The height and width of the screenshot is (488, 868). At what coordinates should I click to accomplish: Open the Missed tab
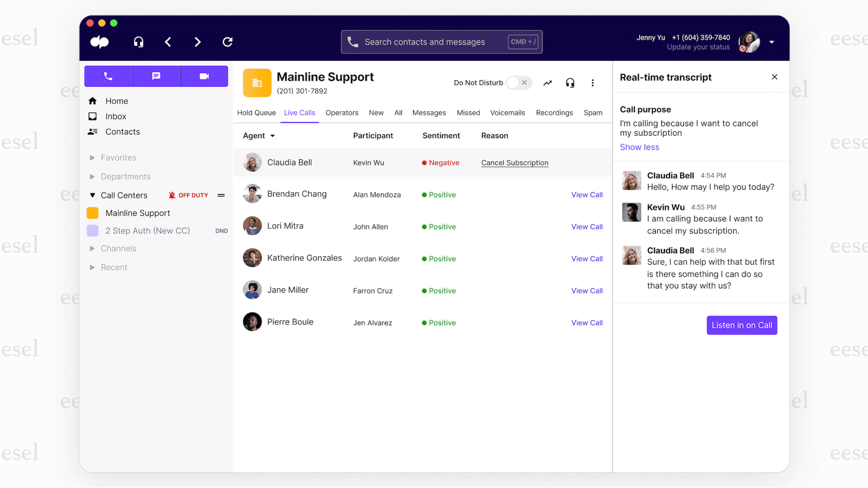click(469, 113)
